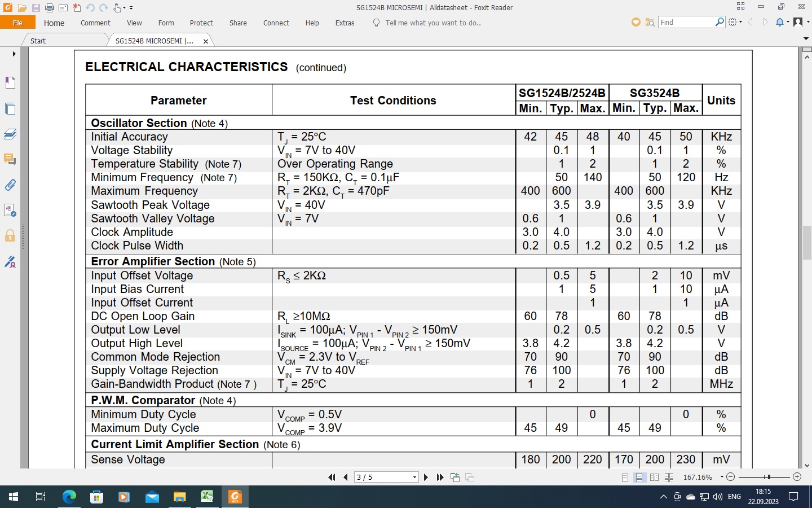The height and width of the screenshot is (508, 812).
Task: Switch to the Extras ribbon tab
Action: click(345, 23)
